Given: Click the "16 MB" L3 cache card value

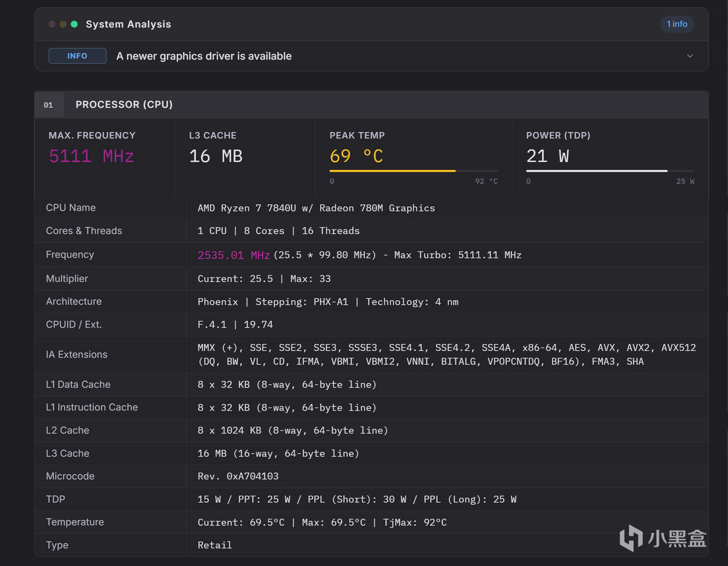Looking at the screenshot, I should pyautogui.click(x=216, y=156).
